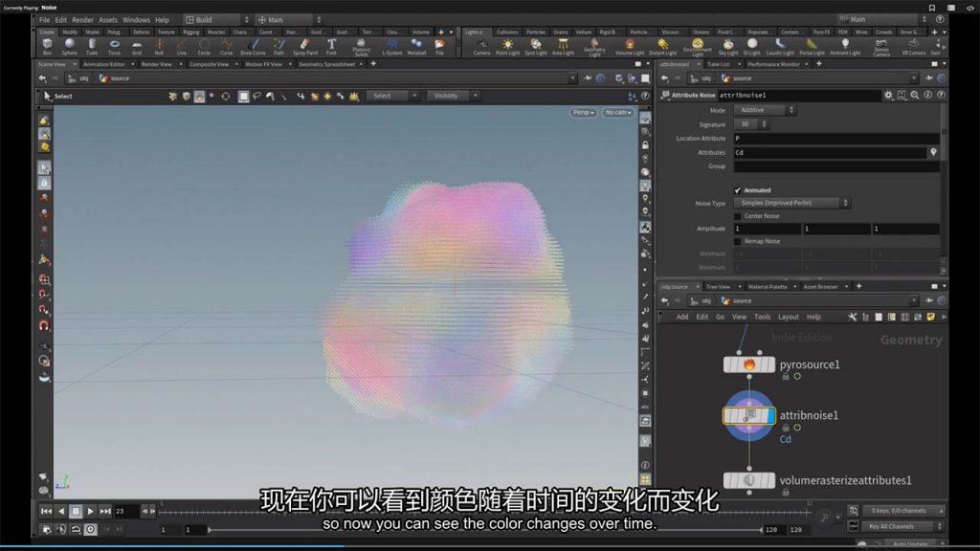Pick the Null shelf tool
Image resolution: width=980 pixels, height=551 pixels.
(160, 46)
